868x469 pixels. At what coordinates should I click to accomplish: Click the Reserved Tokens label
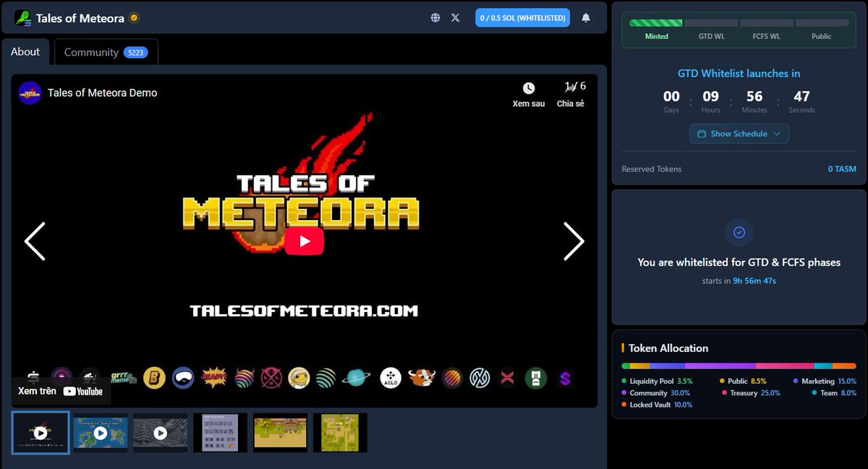[x=652, y=169]
